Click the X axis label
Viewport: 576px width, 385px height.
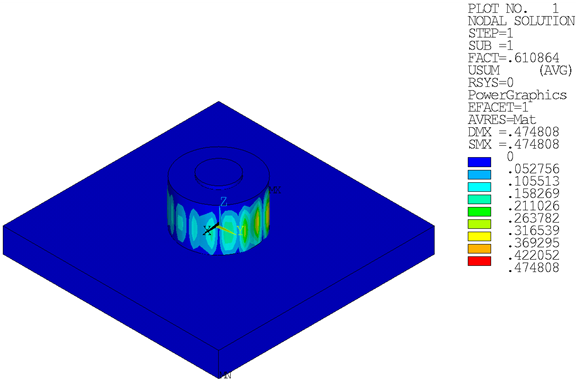[208, 231]
